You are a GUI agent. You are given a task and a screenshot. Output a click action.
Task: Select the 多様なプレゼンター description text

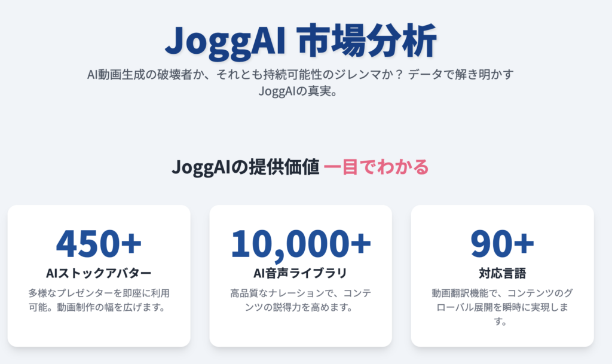pos(99,300)
